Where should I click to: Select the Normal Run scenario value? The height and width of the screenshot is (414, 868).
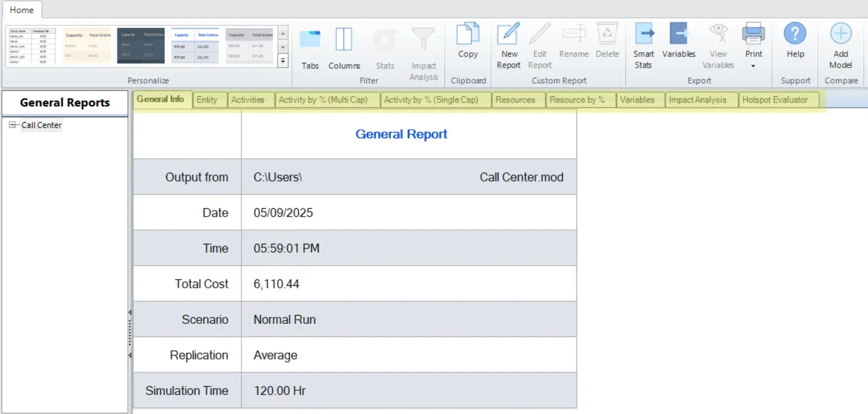click(x=285, y=319)
